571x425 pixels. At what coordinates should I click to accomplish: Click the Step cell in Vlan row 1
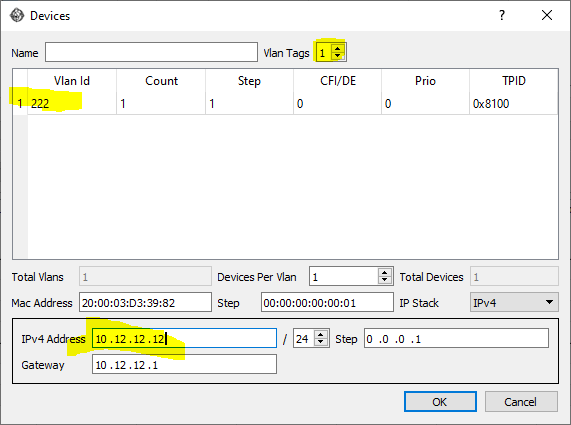(249, 104)
